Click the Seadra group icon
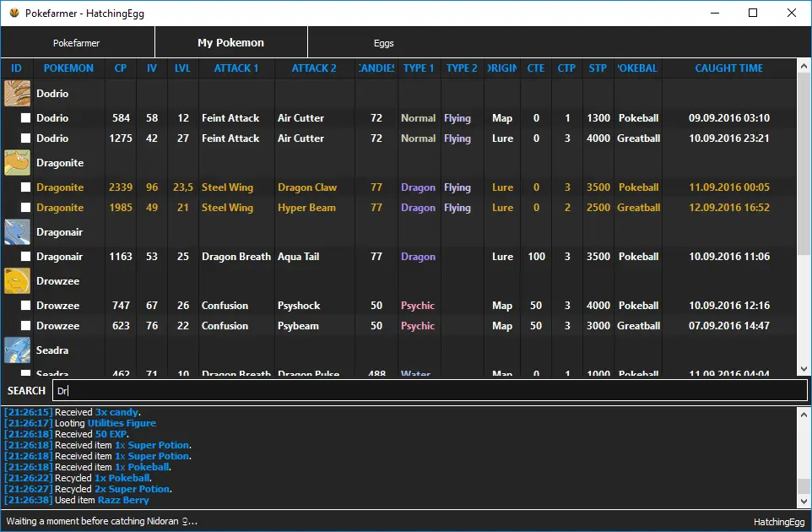The width and height of the screenshot is (812, 532). [17, 350]
